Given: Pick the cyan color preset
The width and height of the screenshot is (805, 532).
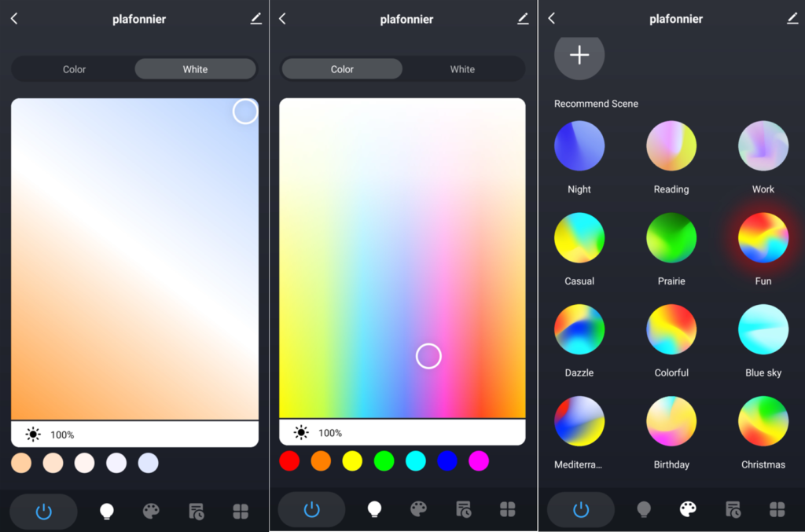Looking at the screenshot, I should coord(416,460).
